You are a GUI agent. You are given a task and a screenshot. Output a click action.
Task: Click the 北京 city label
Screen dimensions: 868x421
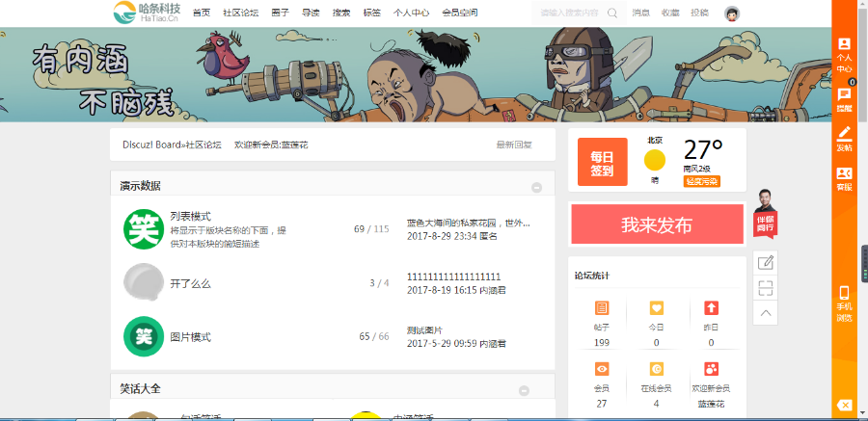click(655, 140)
